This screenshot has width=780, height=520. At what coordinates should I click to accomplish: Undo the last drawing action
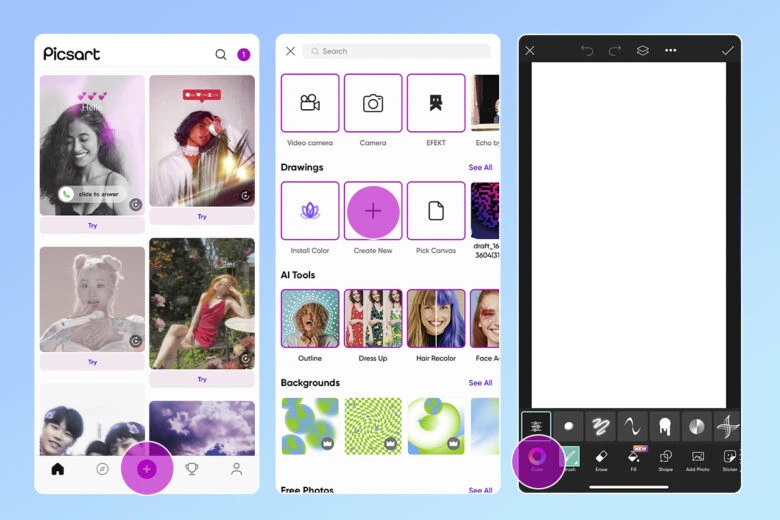coord(587,50)
